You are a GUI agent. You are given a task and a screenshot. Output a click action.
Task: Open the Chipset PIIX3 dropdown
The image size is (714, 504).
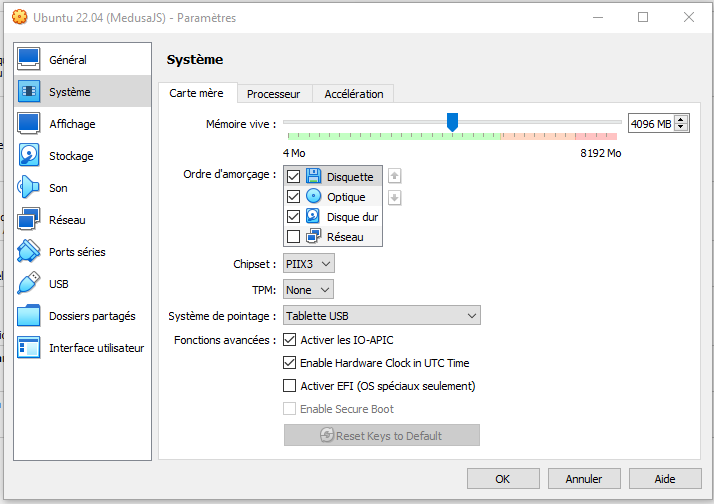click(x=309, y=264)
